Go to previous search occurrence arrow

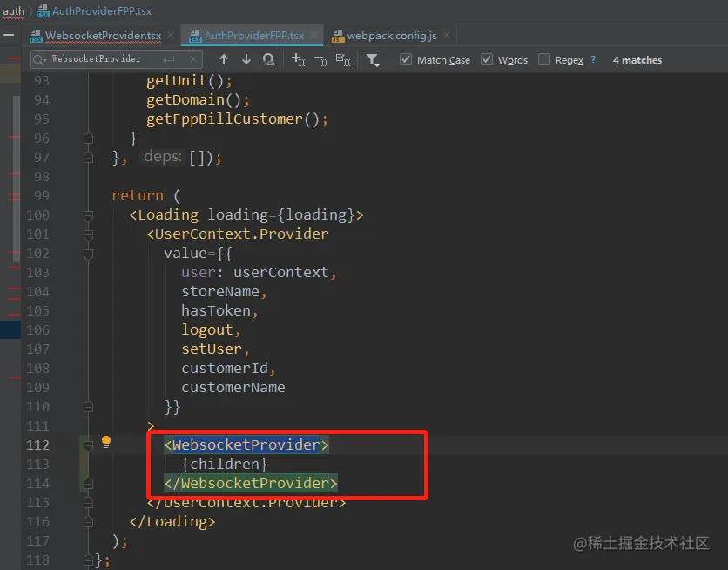point(224,59)
